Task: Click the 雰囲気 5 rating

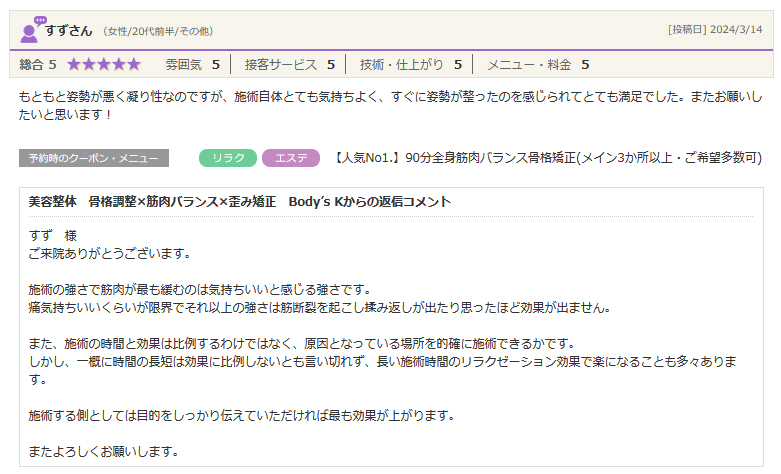Action: 192,65
